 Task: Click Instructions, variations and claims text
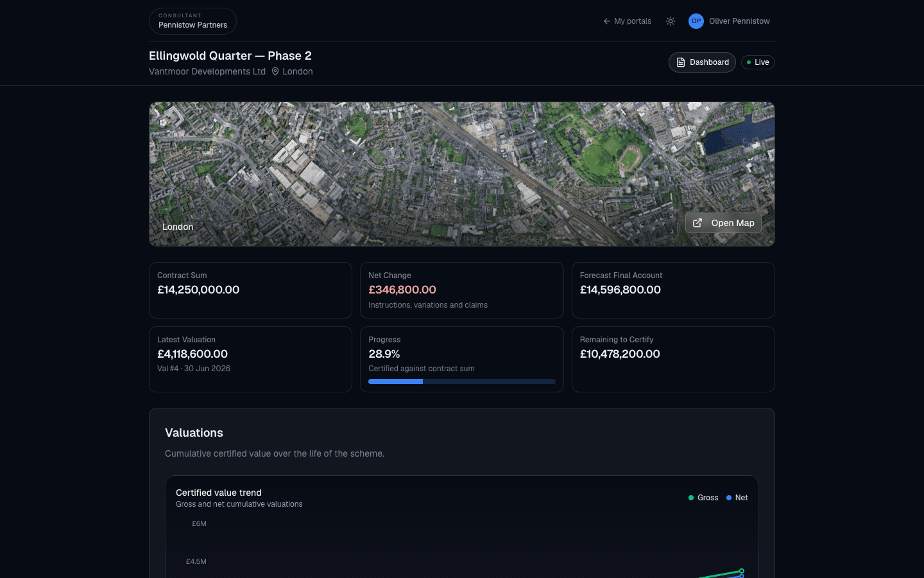[428, 305]
